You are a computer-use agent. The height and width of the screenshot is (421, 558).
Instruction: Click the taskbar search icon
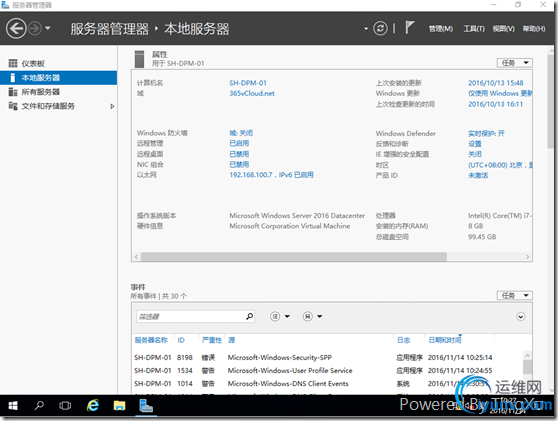(39, 405)
